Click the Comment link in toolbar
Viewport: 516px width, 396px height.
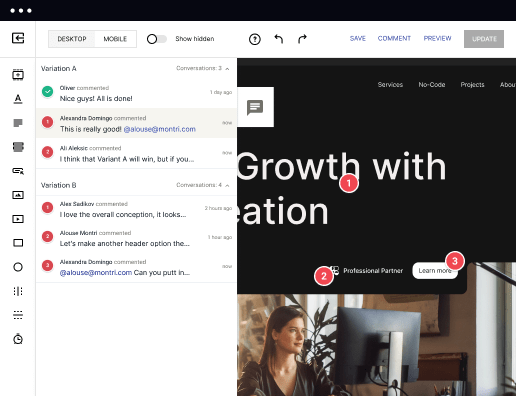tap(394, 39)
